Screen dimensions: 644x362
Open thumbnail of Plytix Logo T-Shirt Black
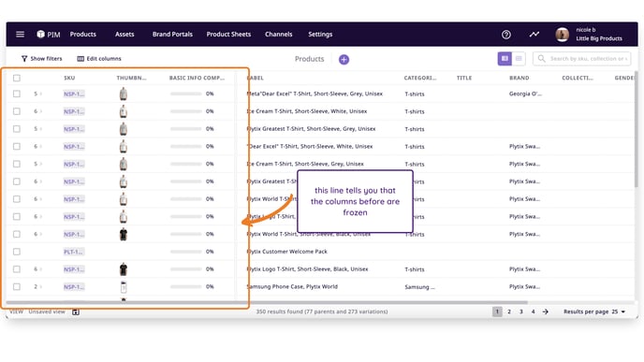(124, 269)
